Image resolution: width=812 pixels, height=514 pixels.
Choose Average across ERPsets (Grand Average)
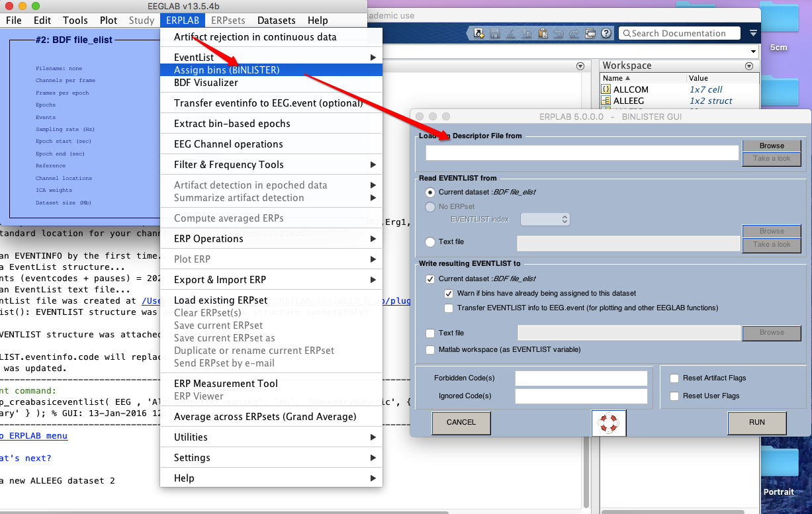click(271, 417)
